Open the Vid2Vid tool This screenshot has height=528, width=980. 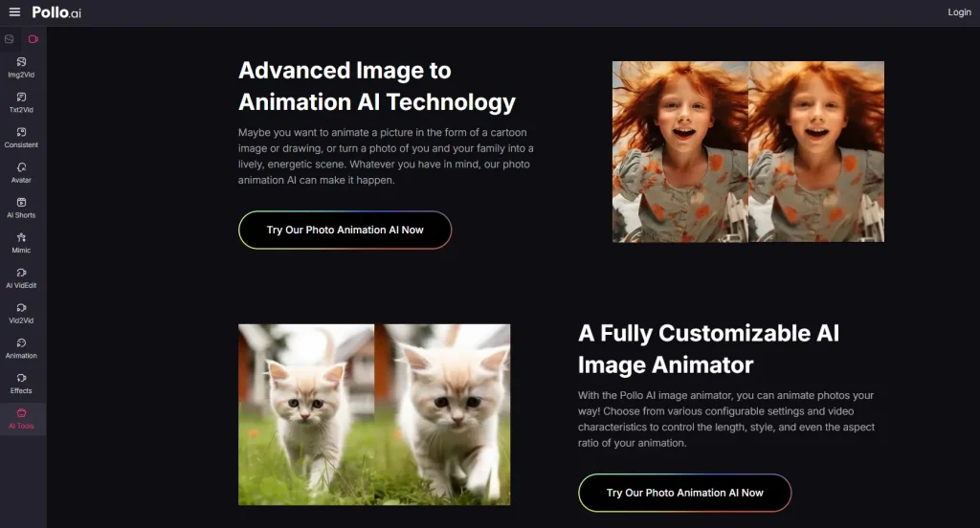pyautogui.click(x=21, y=313)
